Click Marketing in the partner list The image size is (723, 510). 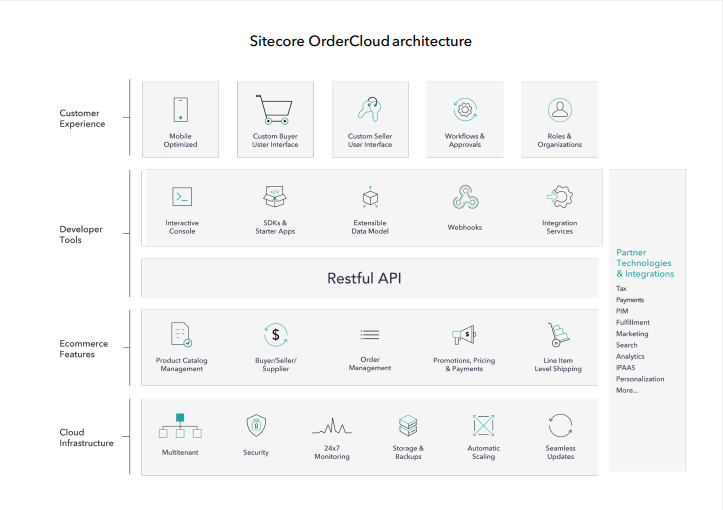tap(632, 333)
